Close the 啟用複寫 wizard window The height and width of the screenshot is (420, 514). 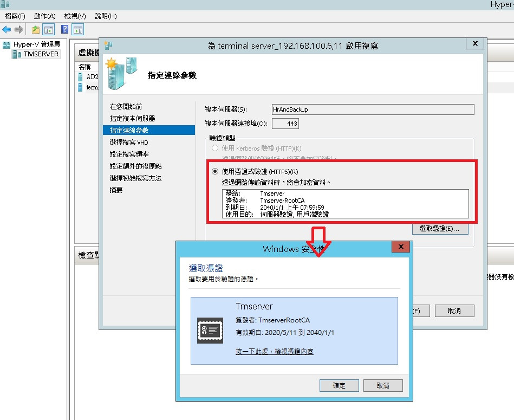coord(475,43)
